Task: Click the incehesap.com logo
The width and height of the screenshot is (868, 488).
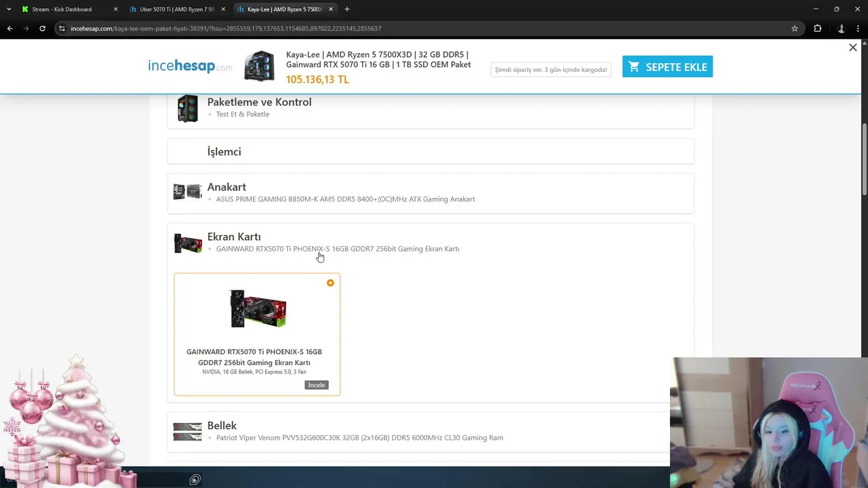Action: (x=190, y=66)
